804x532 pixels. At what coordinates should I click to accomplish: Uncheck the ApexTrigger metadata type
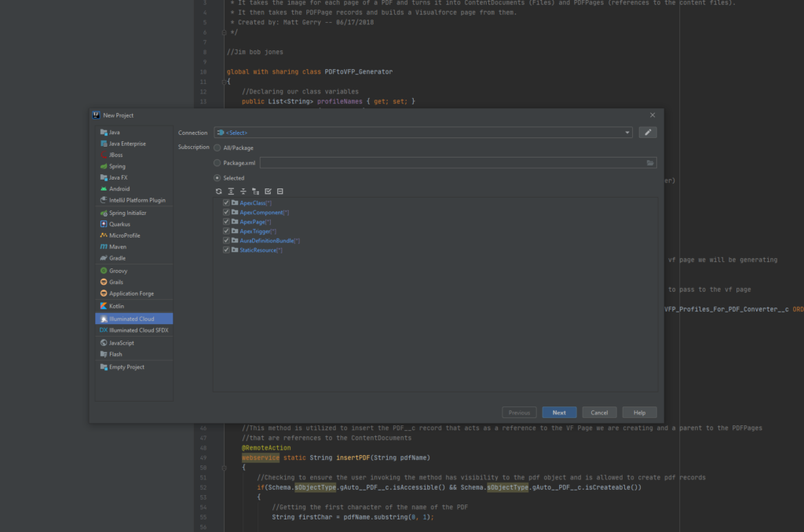point(225,231)
